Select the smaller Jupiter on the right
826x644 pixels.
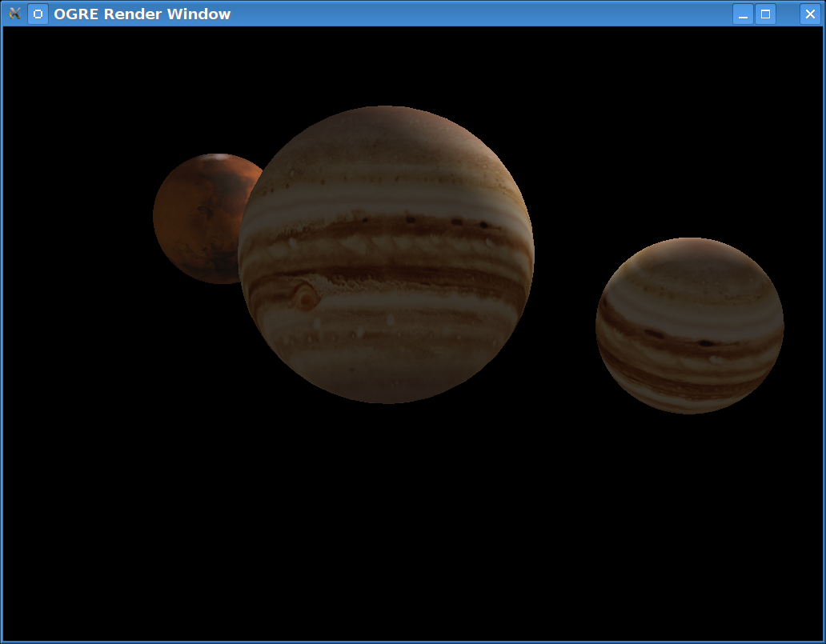(689, 326)
